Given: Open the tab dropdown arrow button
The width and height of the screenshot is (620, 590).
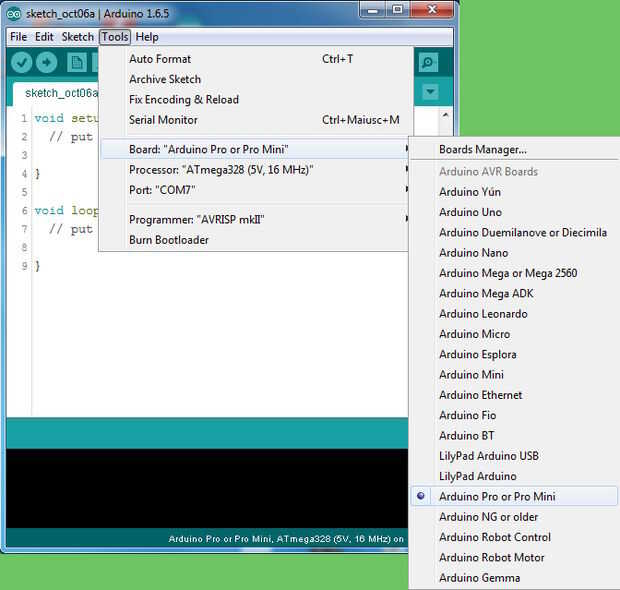Looking at the screenshot, I should point(430,92).
